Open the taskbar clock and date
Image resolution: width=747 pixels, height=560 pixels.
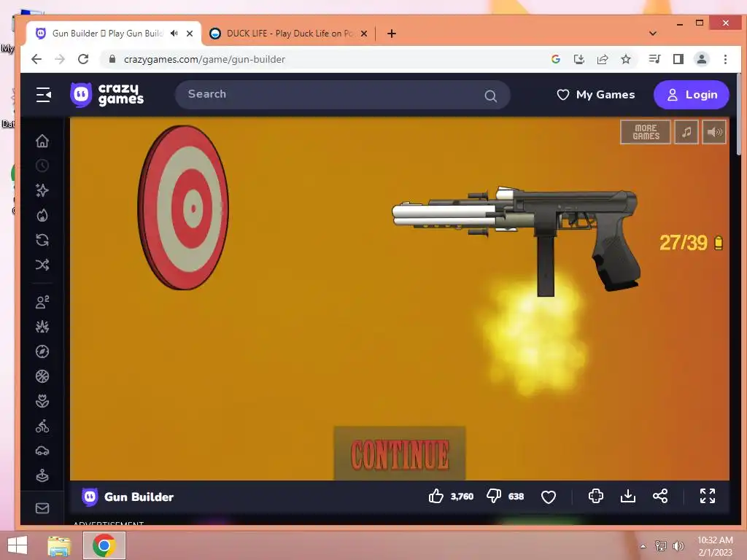point(715,546)
